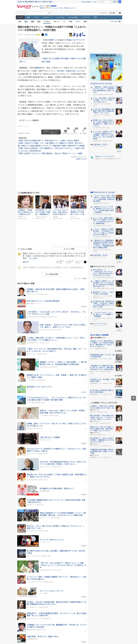Open the 購入履歴 link
The image size is (138, 644).
[x=112, y=13]
